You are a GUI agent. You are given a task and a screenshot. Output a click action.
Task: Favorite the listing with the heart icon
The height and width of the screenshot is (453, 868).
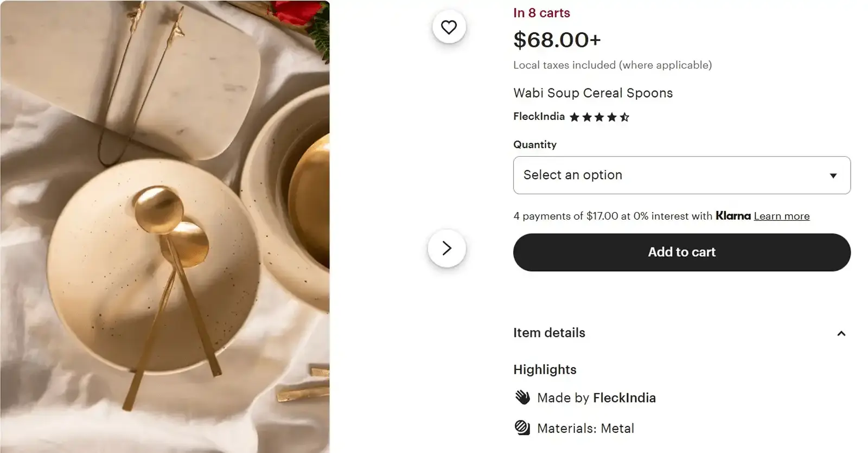pos(449,27)
